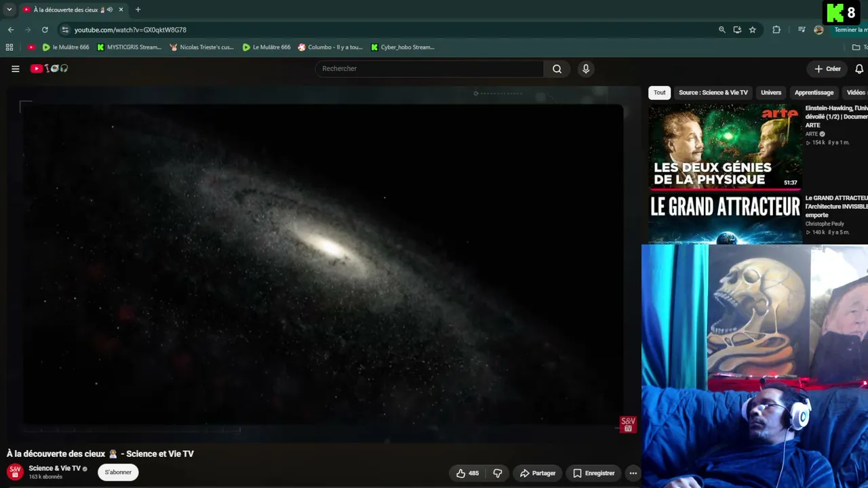Viewport: 868px width, 488px height.
Task: Reload the YouTube page
Action: (45, 30)
